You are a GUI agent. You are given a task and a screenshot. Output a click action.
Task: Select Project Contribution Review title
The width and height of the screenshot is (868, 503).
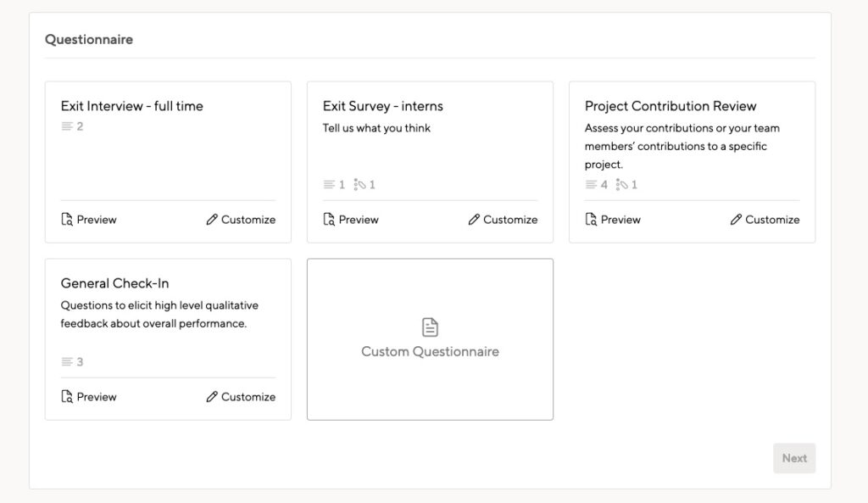pyautogui.click(x=670, y=106)
